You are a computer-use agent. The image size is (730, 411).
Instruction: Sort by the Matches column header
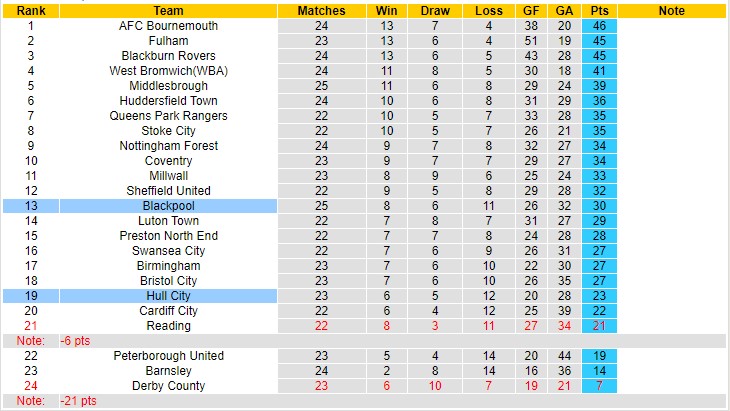click(321, 11)
